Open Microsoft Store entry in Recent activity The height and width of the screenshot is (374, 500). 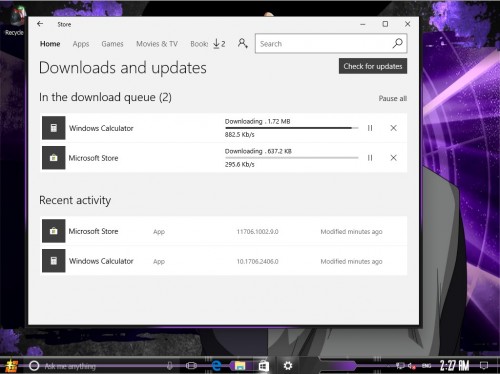[x=224, y=231]
